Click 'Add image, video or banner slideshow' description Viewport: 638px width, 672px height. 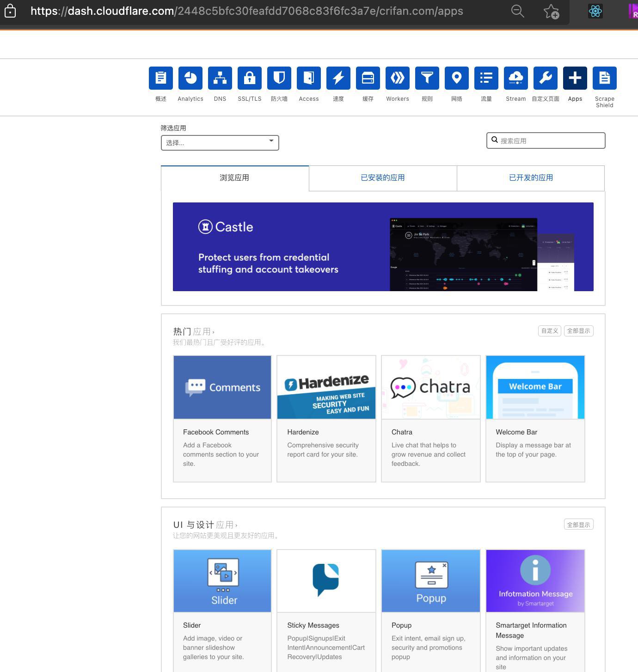[x=213, y=648]
